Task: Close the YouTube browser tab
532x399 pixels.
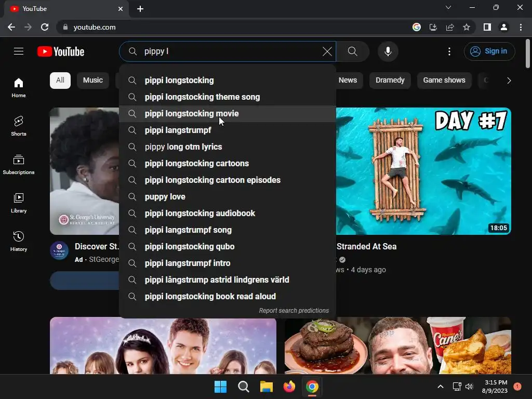Action: tap(121, 9)
